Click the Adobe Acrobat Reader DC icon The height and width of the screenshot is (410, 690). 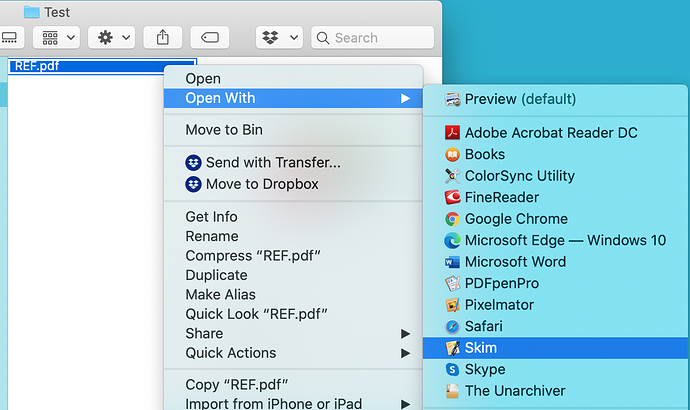452,132
